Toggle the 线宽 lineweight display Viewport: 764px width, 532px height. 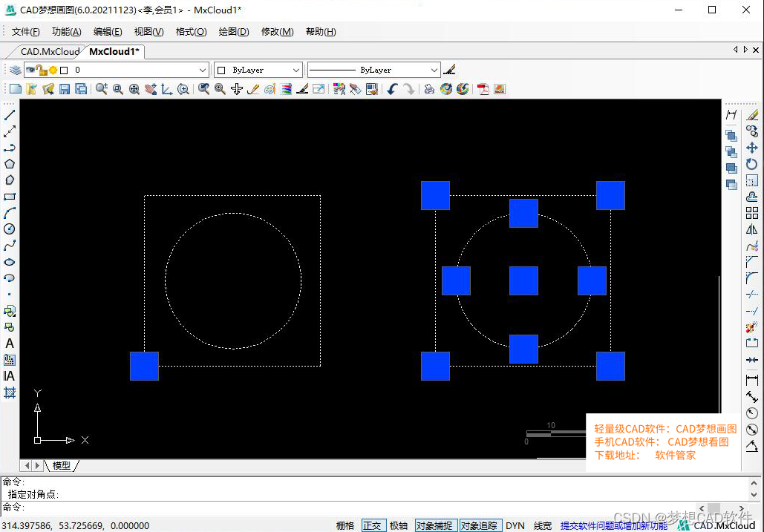click(x=542, y=525)
